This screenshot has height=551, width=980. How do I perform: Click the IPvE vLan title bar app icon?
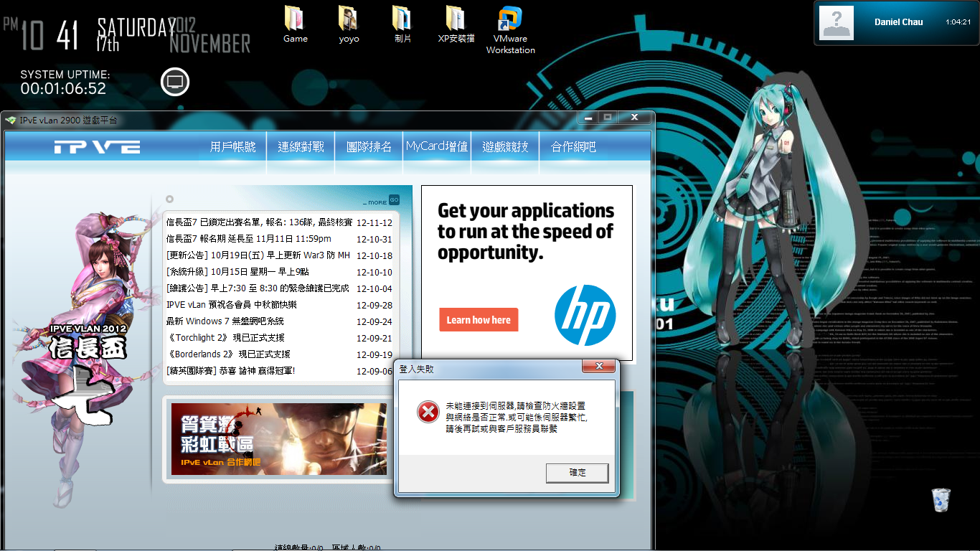pyautogui.click(x=11, y=120)
